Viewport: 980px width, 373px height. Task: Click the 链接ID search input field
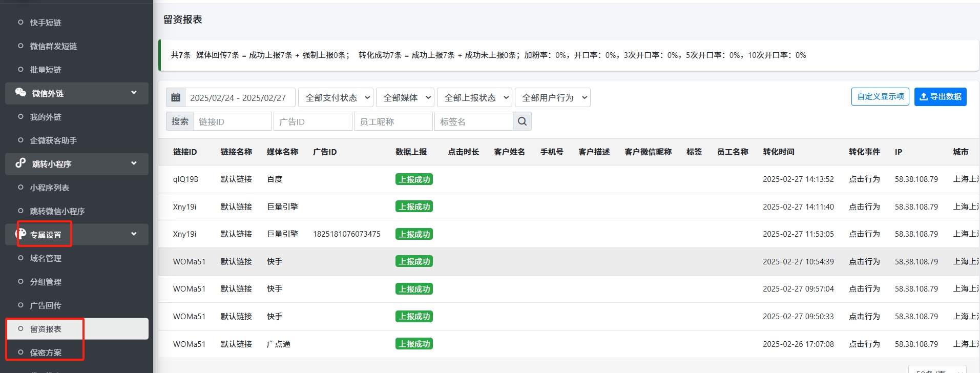(x=233, y=121)
